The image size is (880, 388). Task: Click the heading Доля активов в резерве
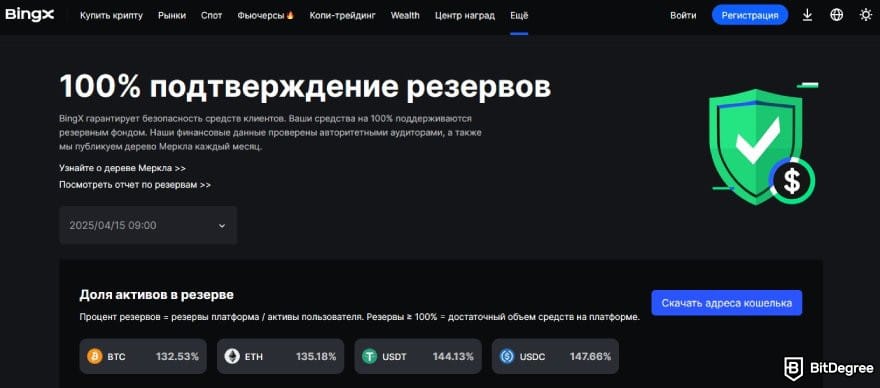pos(157,295)
